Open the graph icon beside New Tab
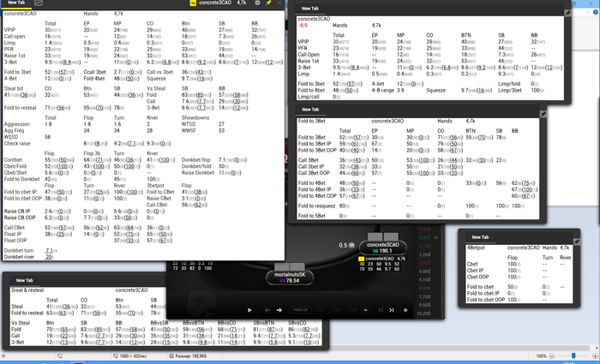Screen dimensions: 600x364 39,3
